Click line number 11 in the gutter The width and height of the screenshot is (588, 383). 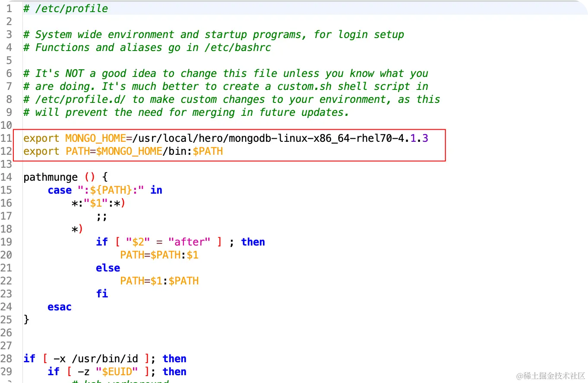[6, 138]
